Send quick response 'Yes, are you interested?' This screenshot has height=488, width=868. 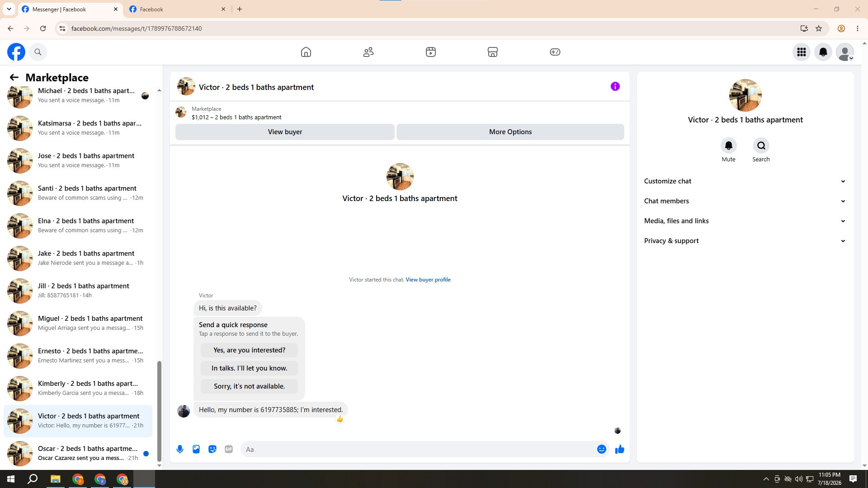pyautogui.click(x=249, y=350)
